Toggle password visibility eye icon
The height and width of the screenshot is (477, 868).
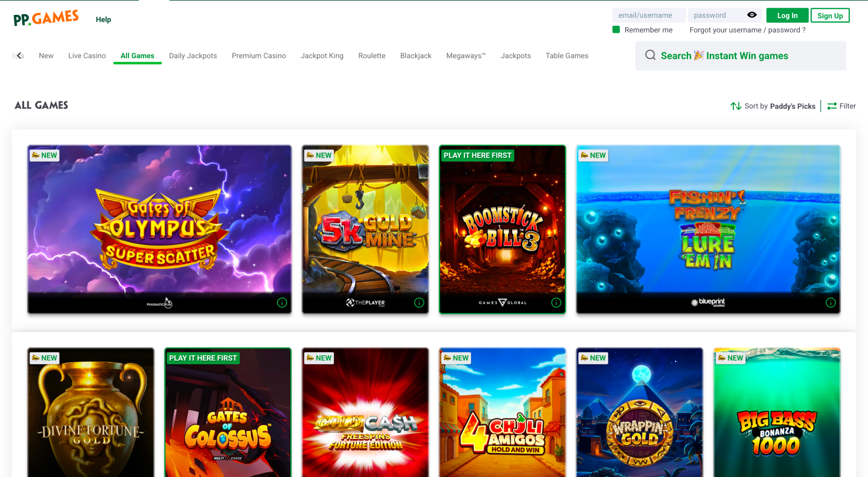(752, 15)
